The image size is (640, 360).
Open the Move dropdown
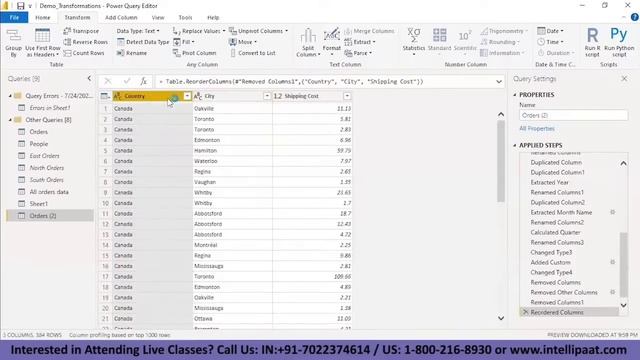coord(243,42)
